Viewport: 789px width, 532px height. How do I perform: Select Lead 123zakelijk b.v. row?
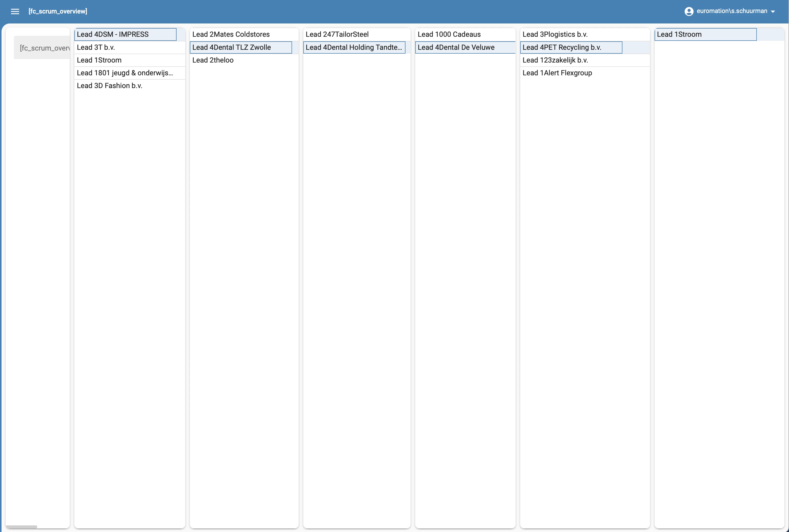pos(585,60)
